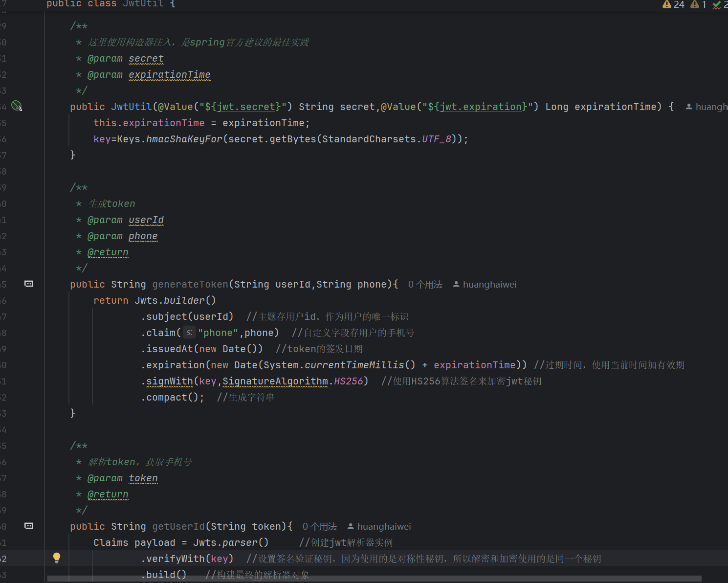
Task: Click the JwtUtil constructor gutter bean icon
Action: tap(17, 106)
